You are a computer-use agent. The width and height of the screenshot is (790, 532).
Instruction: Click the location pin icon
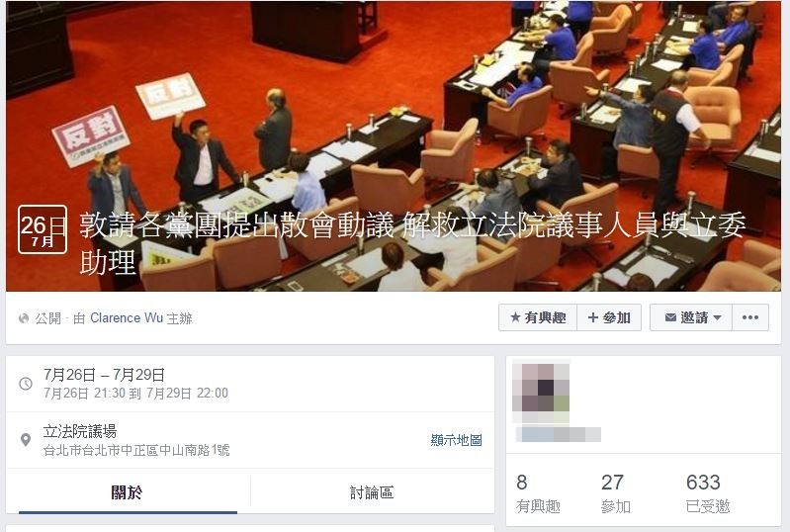click(x=26, y=440)
